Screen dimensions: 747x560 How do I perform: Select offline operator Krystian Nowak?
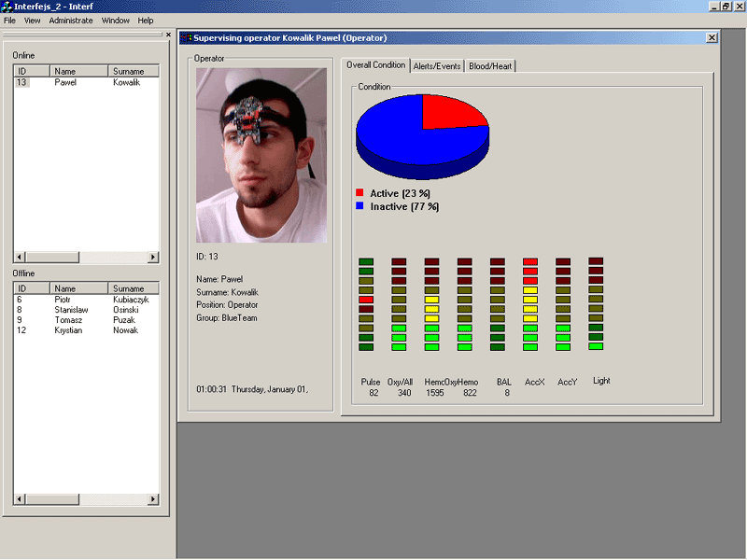coord(86,330)
